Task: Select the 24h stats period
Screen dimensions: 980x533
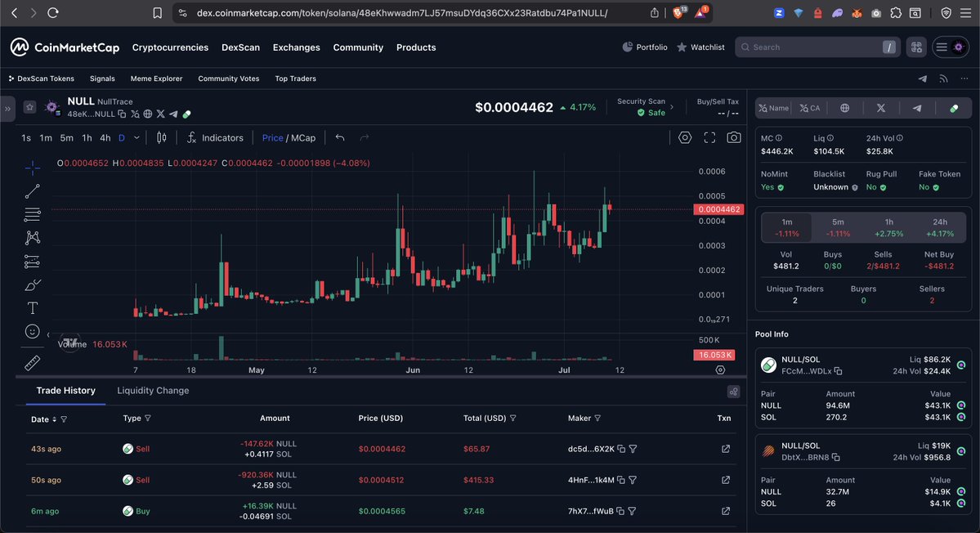Action: (x=940, y=227)
